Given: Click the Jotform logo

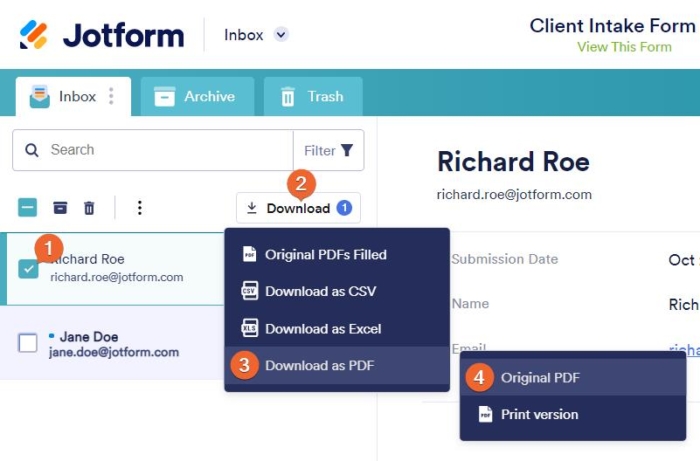Looking at the screenshot, I should [x=102, y=35].
